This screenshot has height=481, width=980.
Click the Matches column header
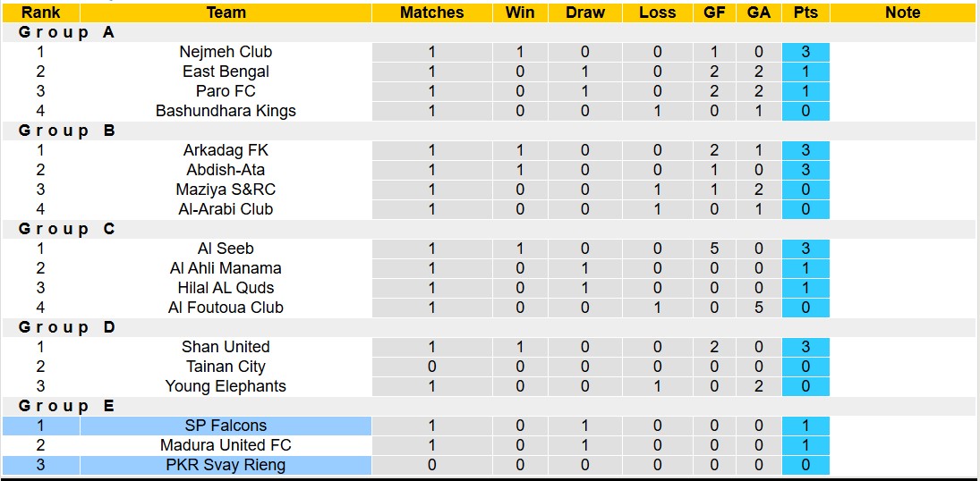click(x=431, y=13)
